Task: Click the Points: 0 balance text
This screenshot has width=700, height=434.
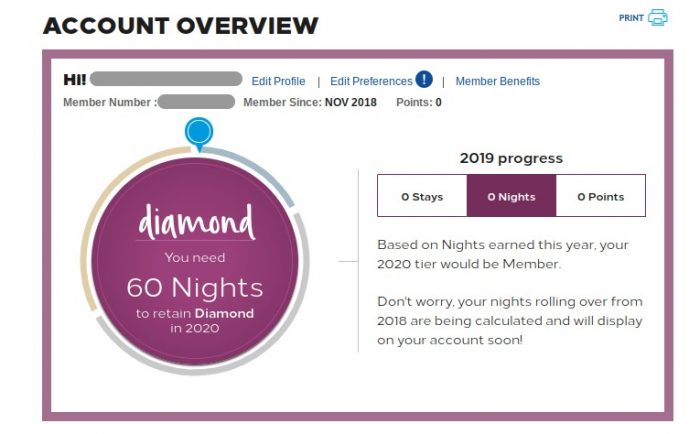Action: click(419, 102)
